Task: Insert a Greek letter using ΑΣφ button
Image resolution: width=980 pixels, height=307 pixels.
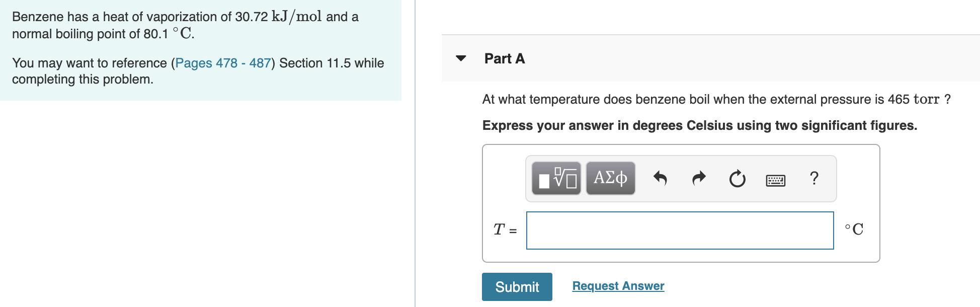Action: pyautogui.click(x=610, y=178)
